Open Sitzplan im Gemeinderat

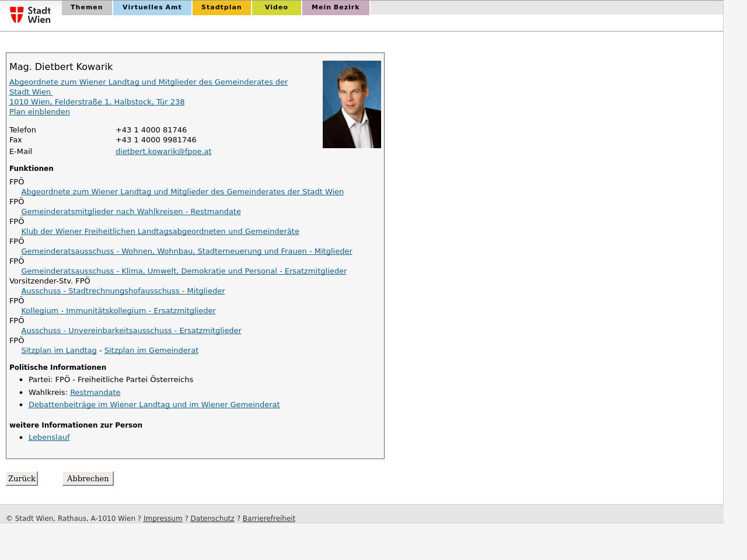pyautogui.click(x=151, y=351)
